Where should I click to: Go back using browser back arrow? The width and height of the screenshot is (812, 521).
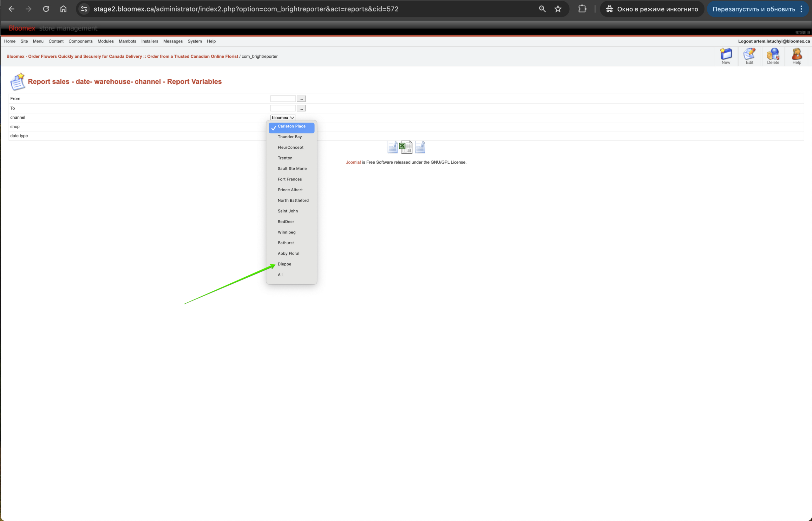click(11, 9)
